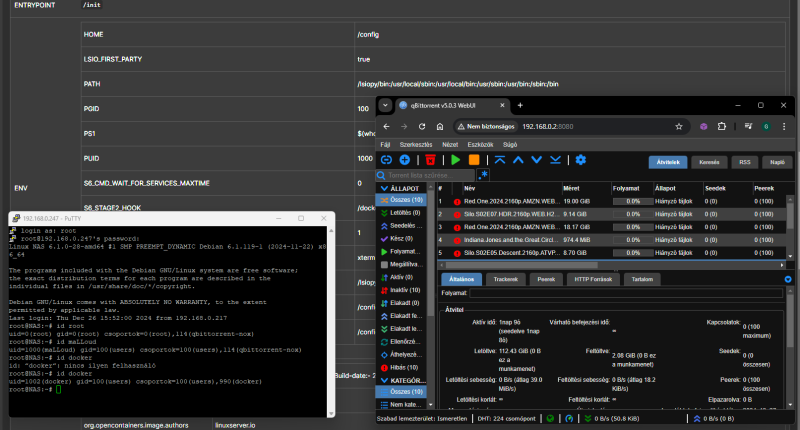This screenshot has width=800, height=430.
Task: Open the Súgó menu
Action: pyautogui.click(x=510, y=145)
